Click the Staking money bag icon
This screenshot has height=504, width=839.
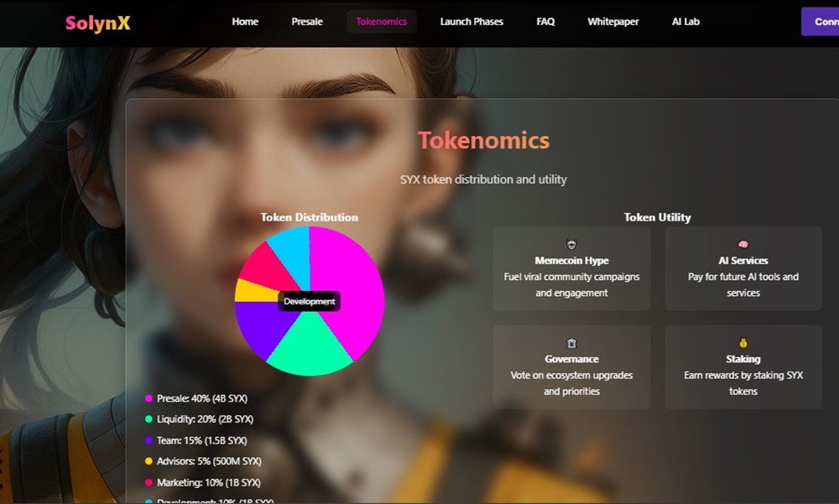tap(743, 343)
